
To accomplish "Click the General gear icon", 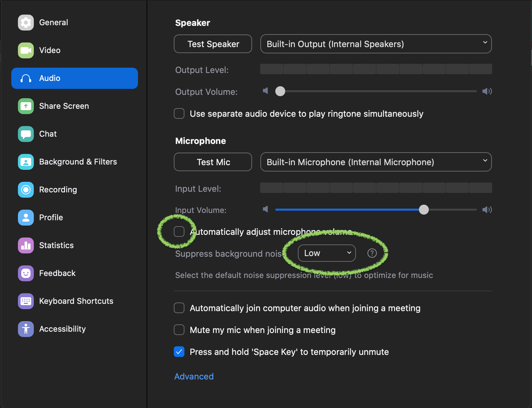I will tap(26, 23).
